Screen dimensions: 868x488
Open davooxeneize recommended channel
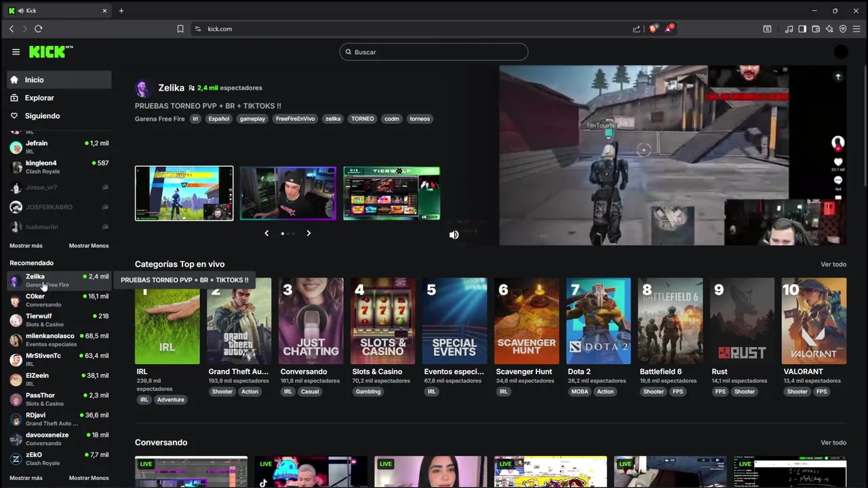(x=60, y=439)
